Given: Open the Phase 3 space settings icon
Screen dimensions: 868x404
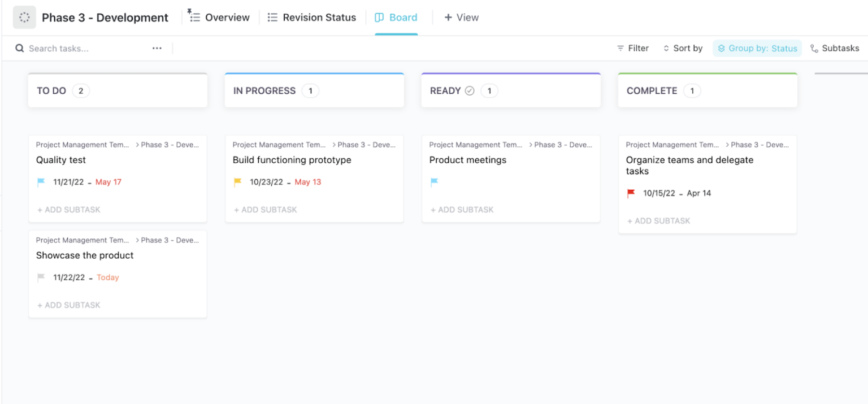Looking at the screenshot, I should tap(24, 18).
